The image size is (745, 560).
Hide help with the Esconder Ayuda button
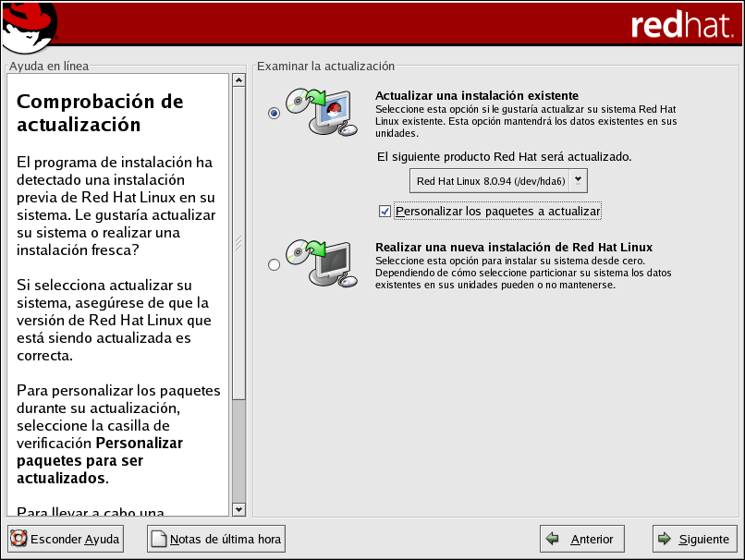[x=66, y=539]
